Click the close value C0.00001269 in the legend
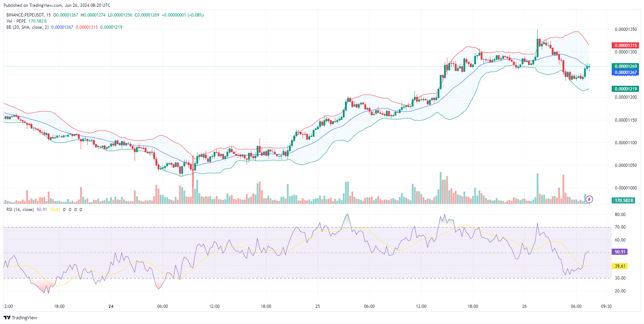The height and width of the screenshot is (324, 644). pos(147,15)
